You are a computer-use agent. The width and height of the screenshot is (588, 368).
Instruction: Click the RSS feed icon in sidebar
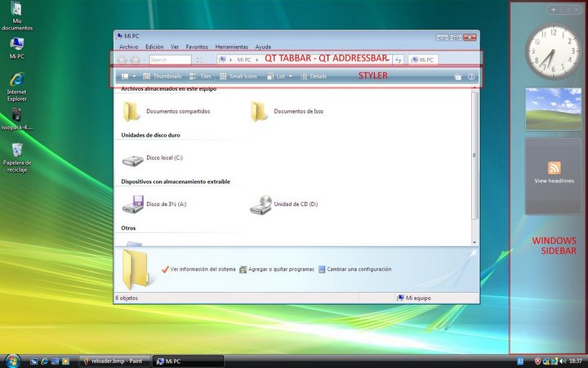[555, 168]
